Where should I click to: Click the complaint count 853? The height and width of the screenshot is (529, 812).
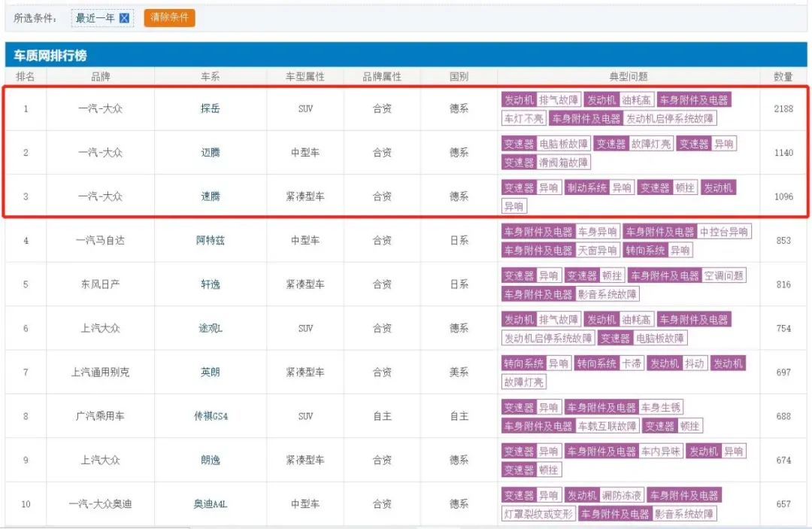click(x=783, y=240)
